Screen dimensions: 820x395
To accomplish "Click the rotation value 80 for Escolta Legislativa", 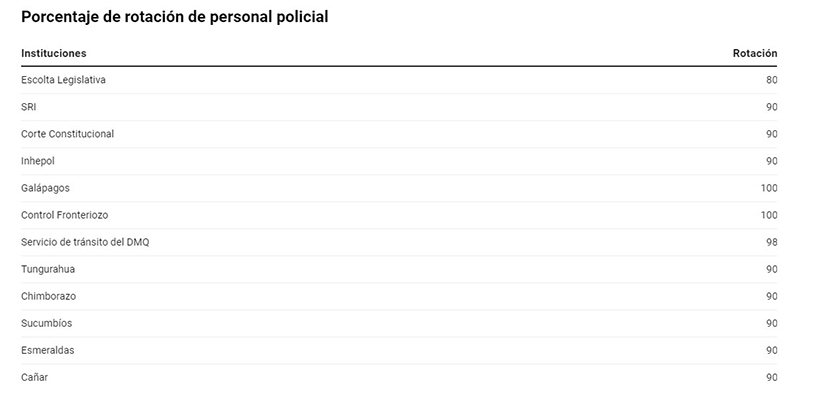I will click(x=771, y=80).
